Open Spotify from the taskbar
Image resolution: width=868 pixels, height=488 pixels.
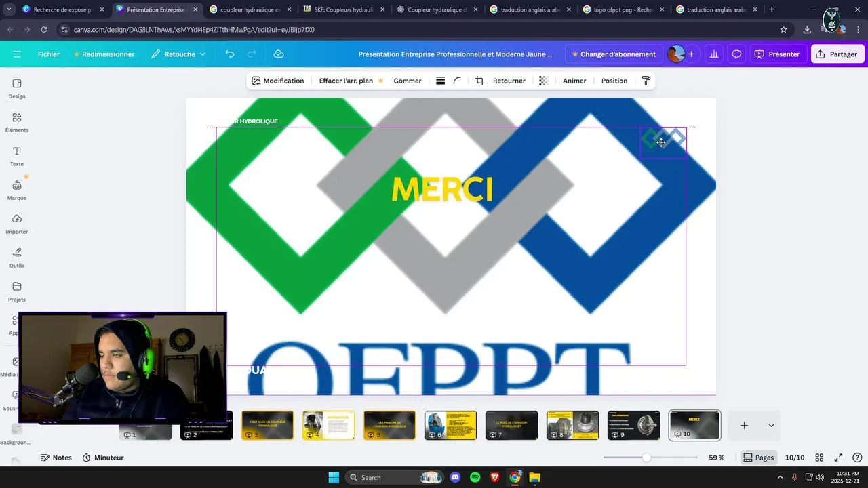point(475,477)
